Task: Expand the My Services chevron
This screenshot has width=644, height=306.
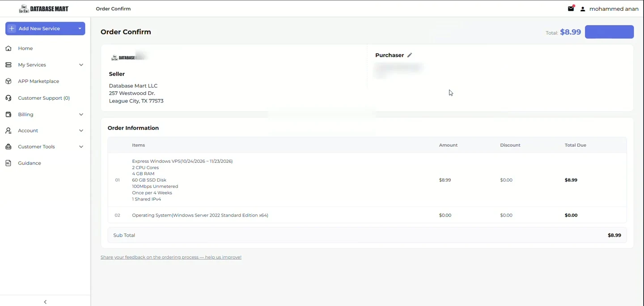Action: click(x=81, y=65)
